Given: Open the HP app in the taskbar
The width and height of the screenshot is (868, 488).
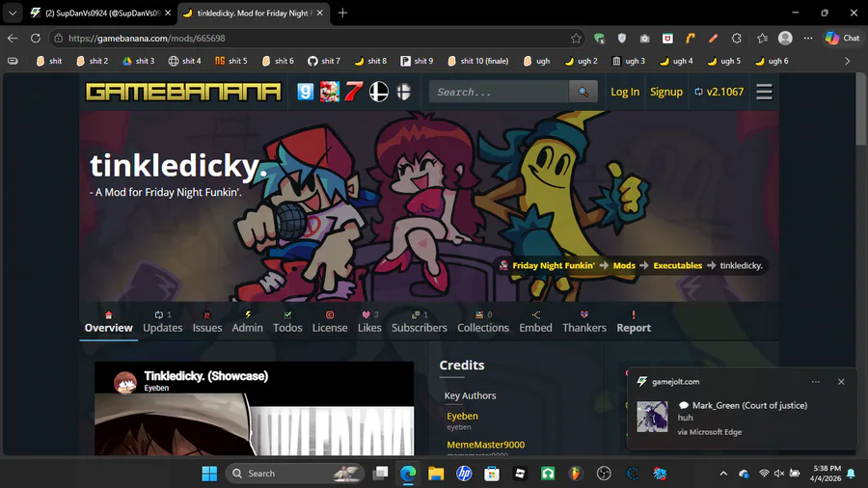Looking at the screenshot, I should click(x=464, y=474).
